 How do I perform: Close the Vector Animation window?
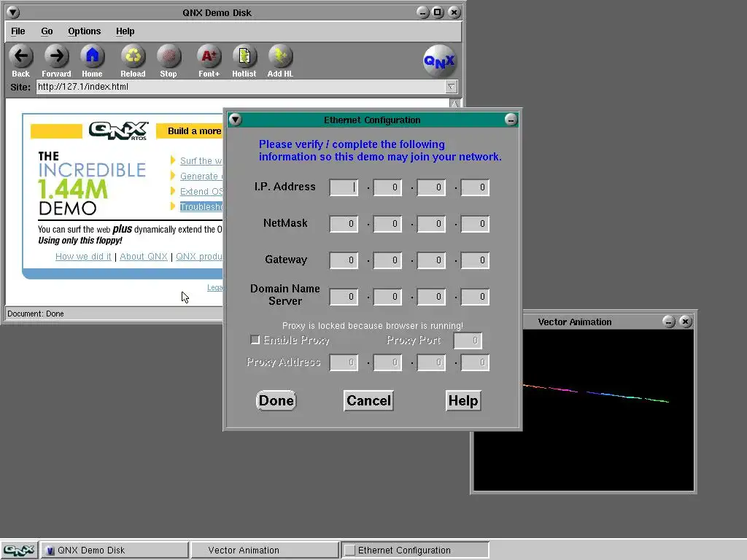(686, 322)
